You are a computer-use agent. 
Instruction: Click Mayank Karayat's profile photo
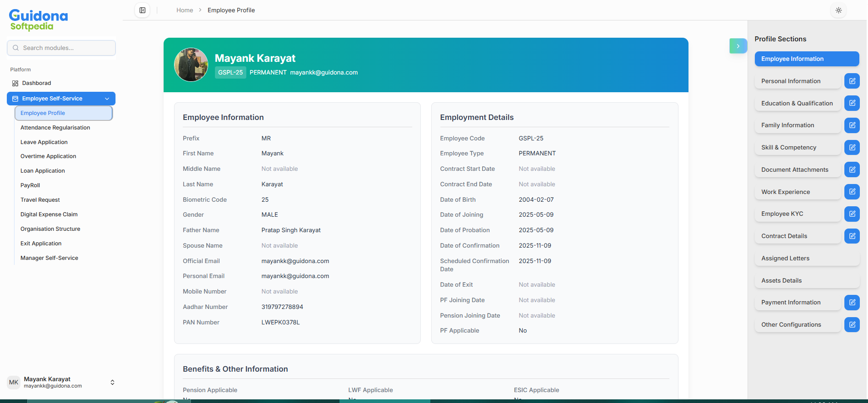tap(191, 65)
